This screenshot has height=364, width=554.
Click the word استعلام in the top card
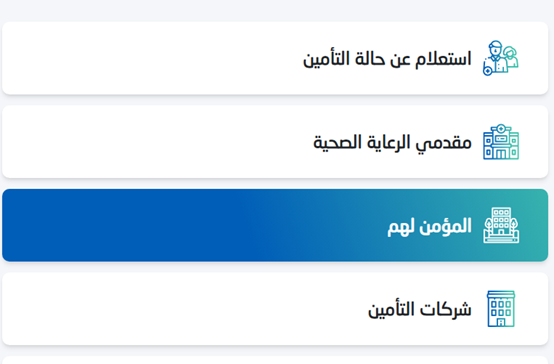coord(443,59)
